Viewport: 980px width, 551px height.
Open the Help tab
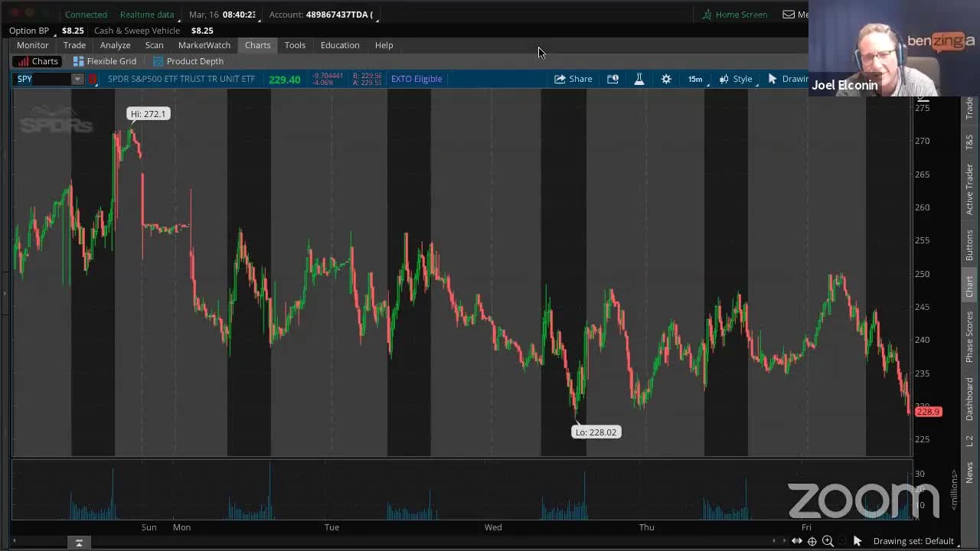click(384, 45)
